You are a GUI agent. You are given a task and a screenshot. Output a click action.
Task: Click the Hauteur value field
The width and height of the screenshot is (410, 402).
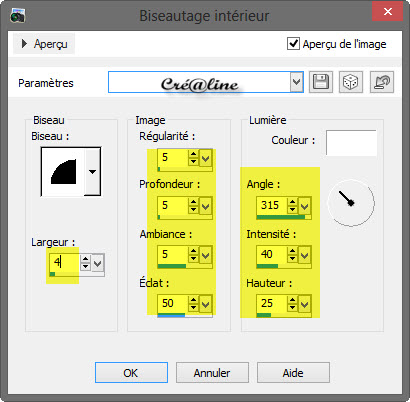(272, 304)
